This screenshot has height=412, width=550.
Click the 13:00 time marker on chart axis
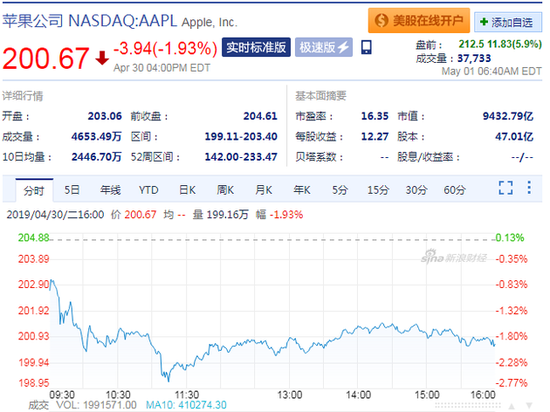290,395
